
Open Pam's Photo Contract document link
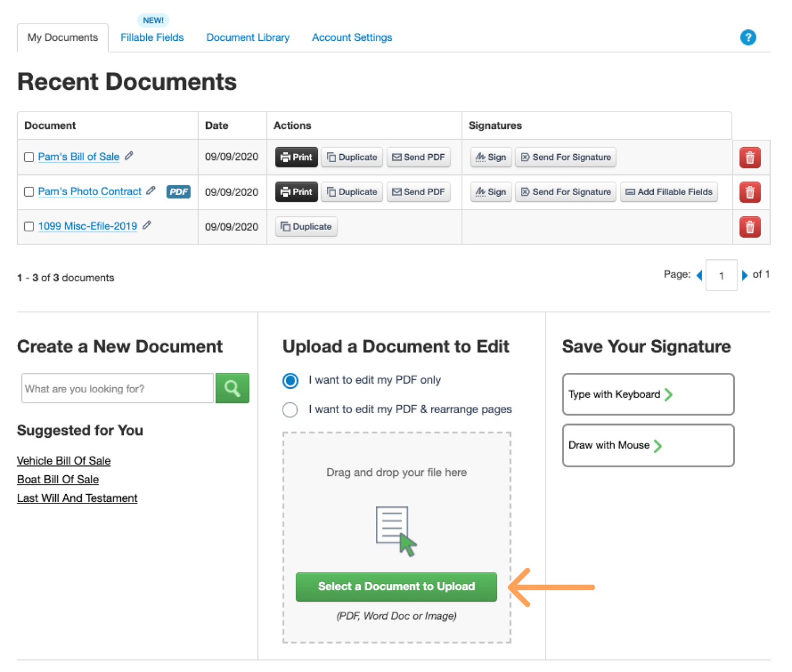[x=90, y=191]
